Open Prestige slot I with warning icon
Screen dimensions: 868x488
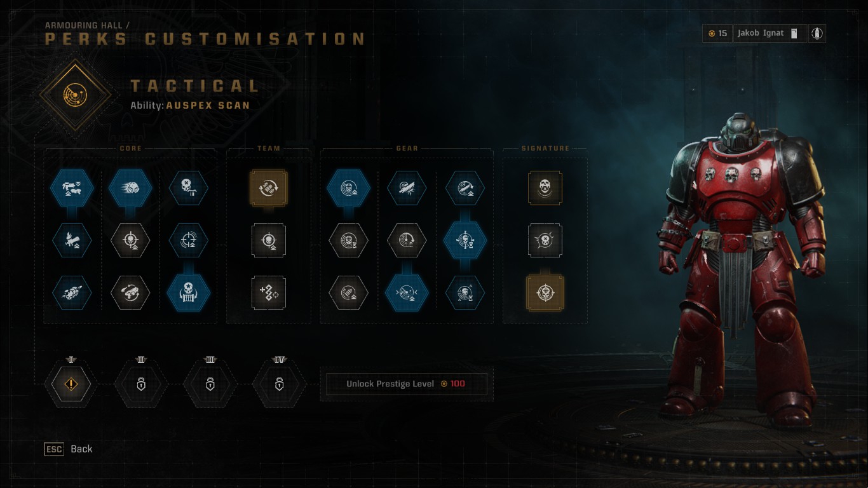coord(71,384)
